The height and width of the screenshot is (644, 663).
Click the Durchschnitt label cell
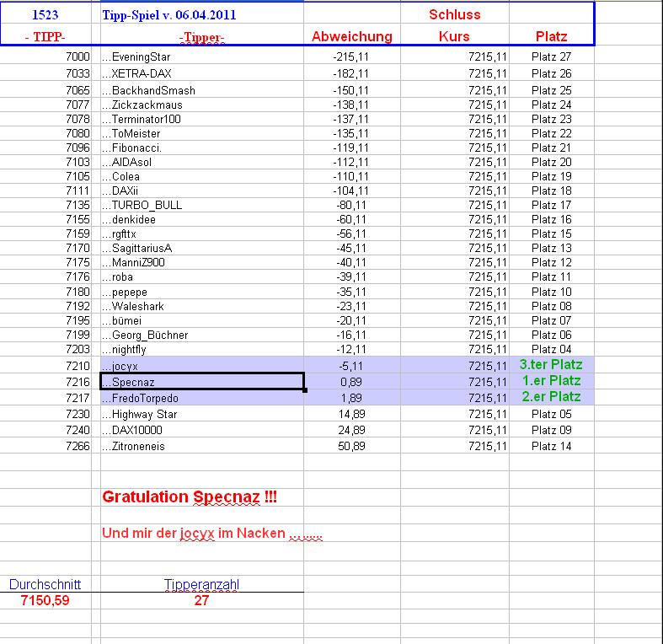[x=45, y=584]
